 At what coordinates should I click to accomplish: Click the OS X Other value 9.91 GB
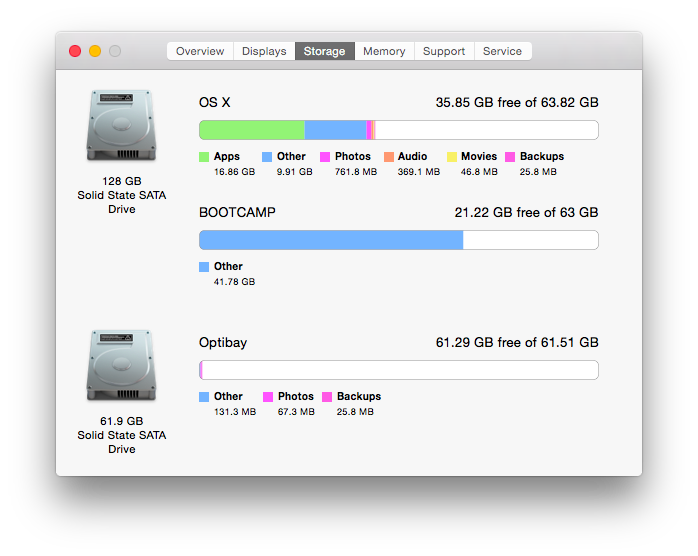(x=294, y=172)
